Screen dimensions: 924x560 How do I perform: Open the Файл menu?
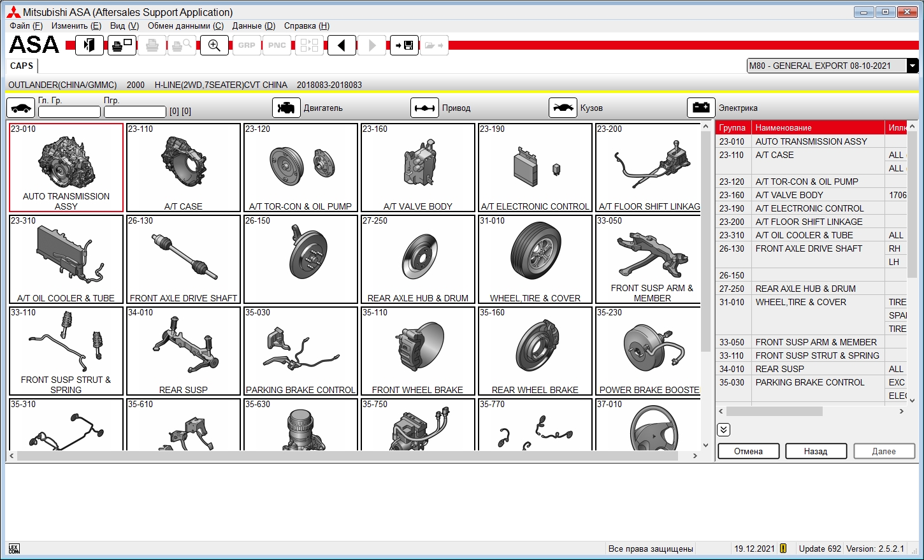(x=26, y=25)
